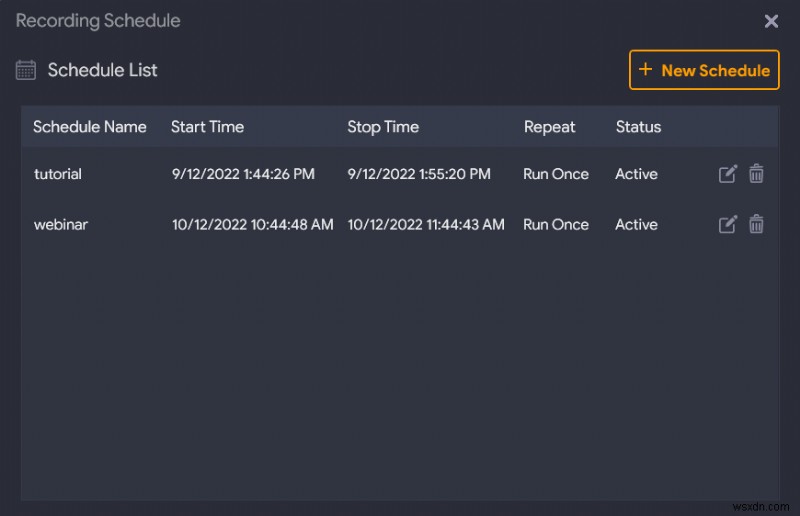Close the Recording Schedule dialog
Viewport: 800px width, 516px height.
(x=771, y=21)
